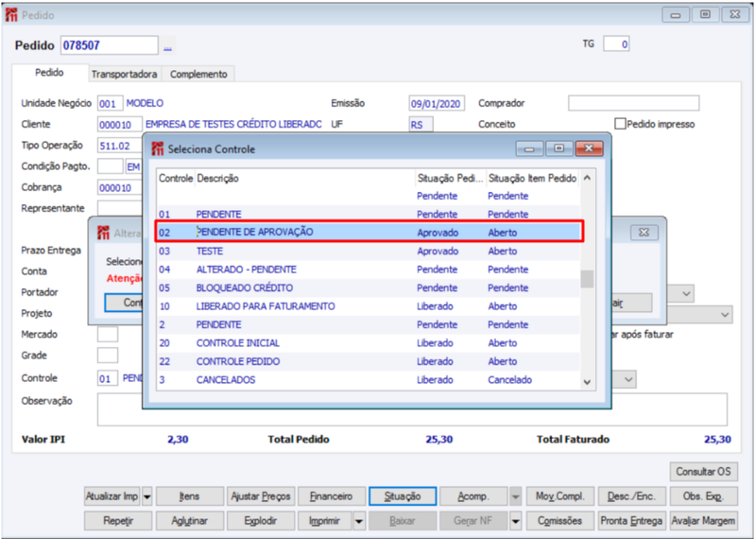The height and width of the screenshot is (539, 756).
Task: Select row 22 CONTROLE PEDIDO
Action: click(x=369, y=361)
